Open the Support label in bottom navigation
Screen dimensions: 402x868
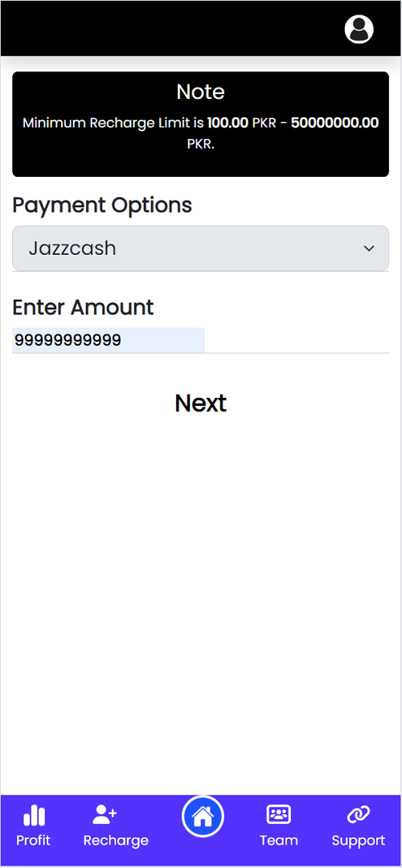359,841
